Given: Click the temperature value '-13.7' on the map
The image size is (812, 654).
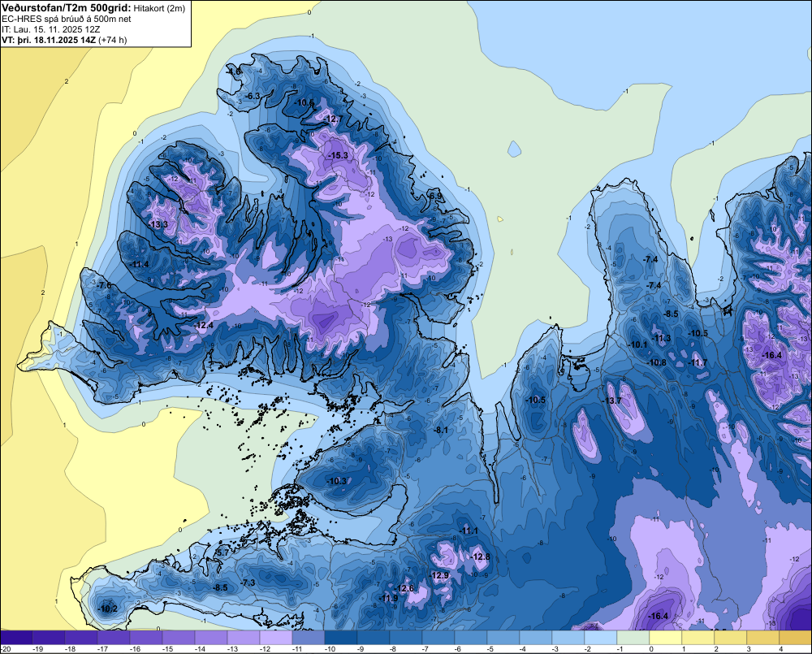Looking at the screenshot, I should coord(611,401).
